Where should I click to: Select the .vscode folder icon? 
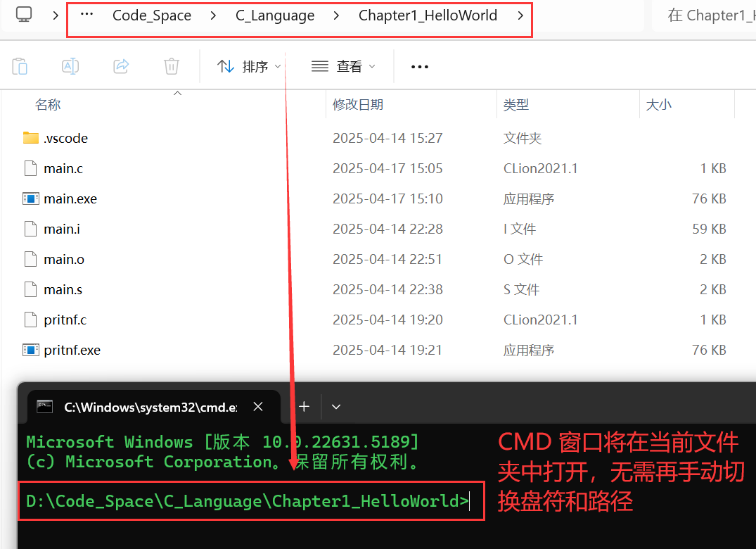(x=31, y=138)
